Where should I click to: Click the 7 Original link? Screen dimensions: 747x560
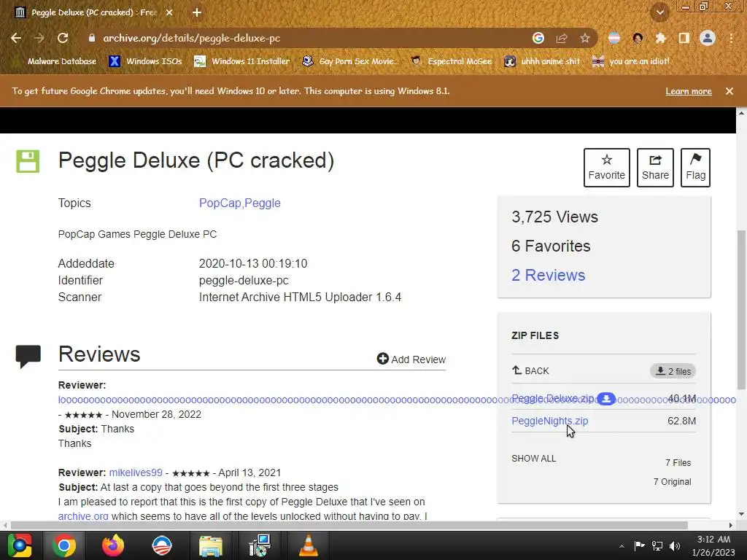click(672, 481)
